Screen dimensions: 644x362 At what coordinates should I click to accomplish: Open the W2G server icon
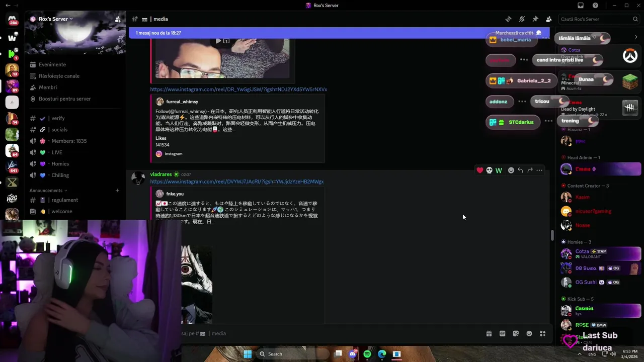(x=12, y=198)
